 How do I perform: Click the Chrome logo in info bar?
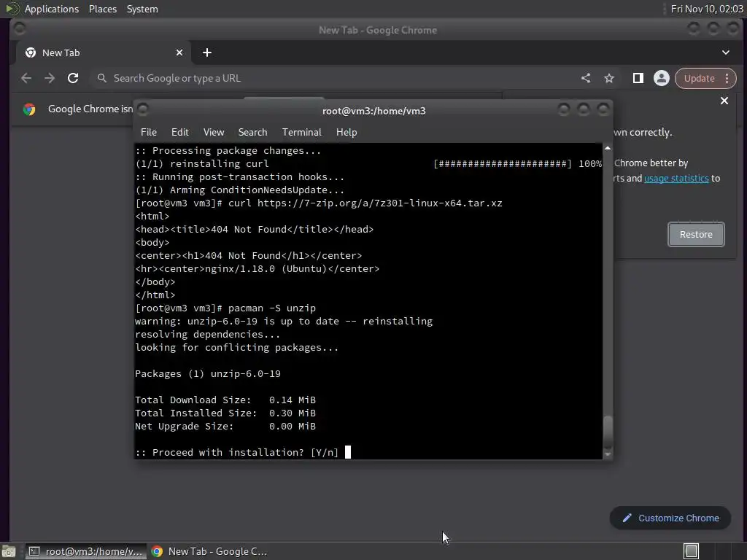29,109
